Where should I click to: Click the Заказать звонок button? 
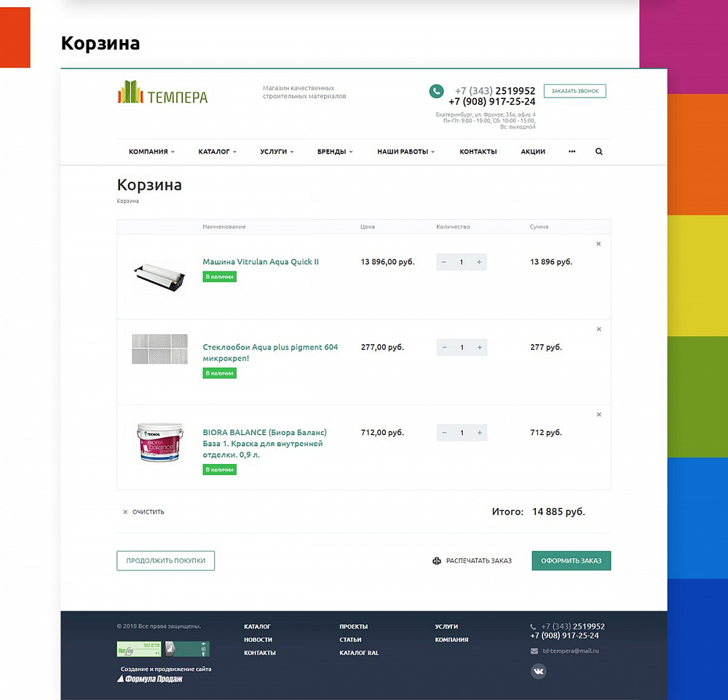coord(575,91)
